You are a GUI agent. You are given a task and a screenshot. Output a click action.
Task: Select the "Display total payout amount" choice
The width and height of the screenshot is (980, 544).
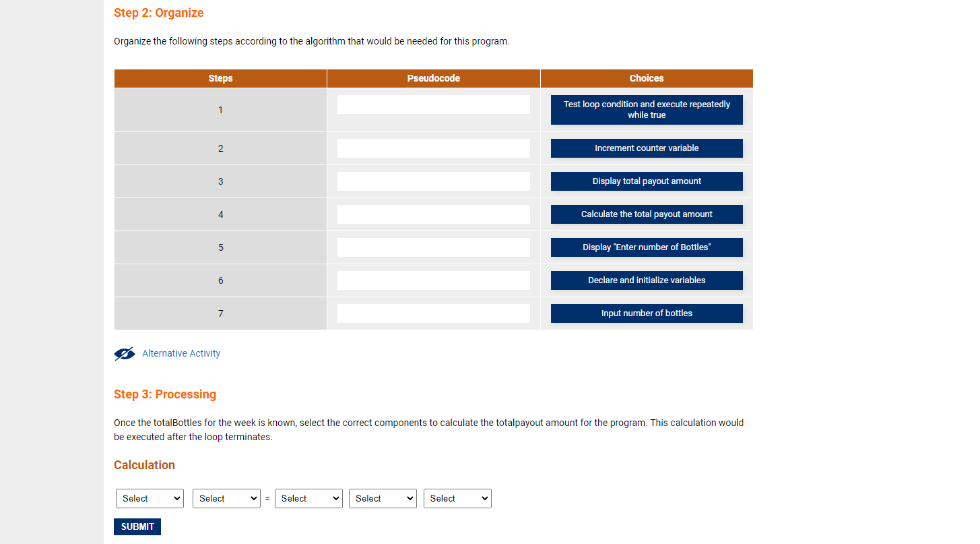click(x=647, y=181)
